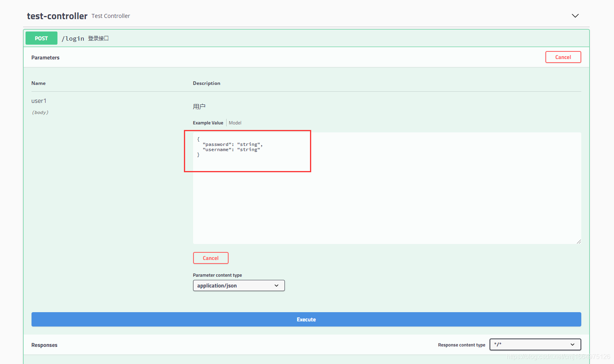
Task: Open the Response content type dropdown
Action: 535,344
